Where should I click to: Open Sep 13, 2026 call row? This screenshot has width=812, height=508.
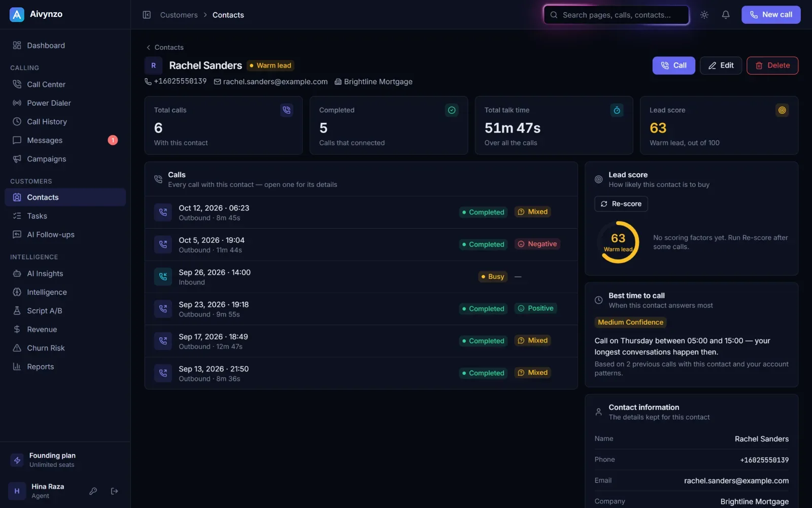tap(361, 373)
